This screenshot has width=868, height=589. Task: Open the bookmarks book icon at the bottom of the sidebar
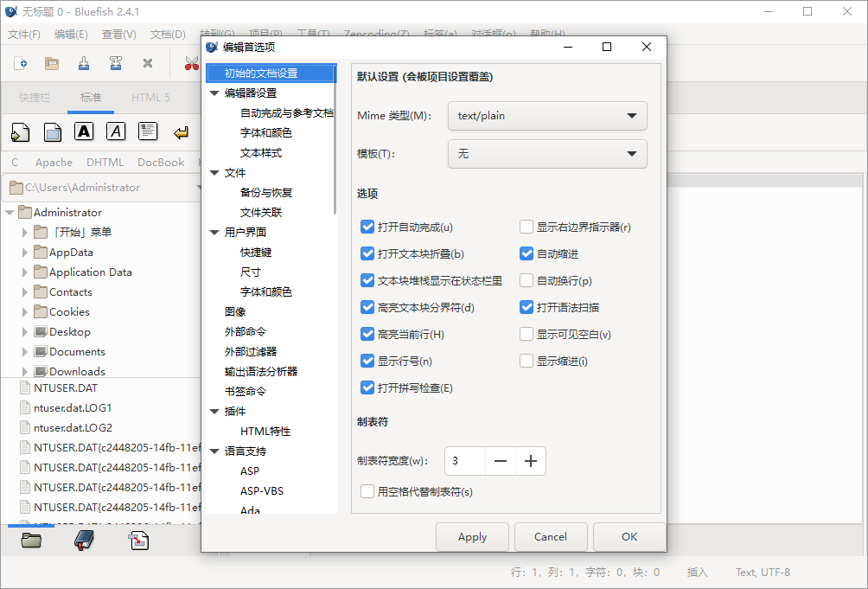[84, 541]
